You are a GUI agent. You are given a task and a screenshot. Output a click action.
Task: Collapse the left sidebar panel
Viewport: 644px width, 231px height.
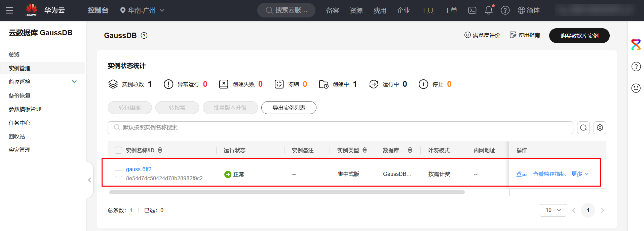(x=89, y=180)
